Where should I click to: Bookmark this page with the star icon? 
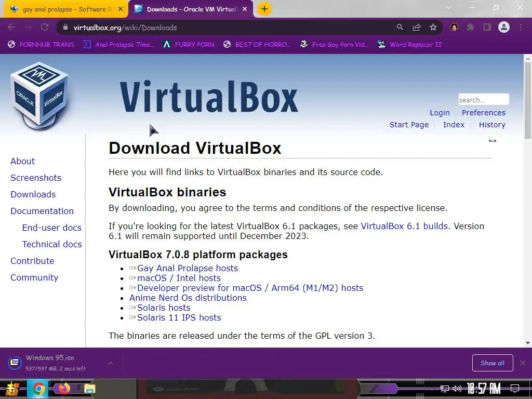[433, 28]
